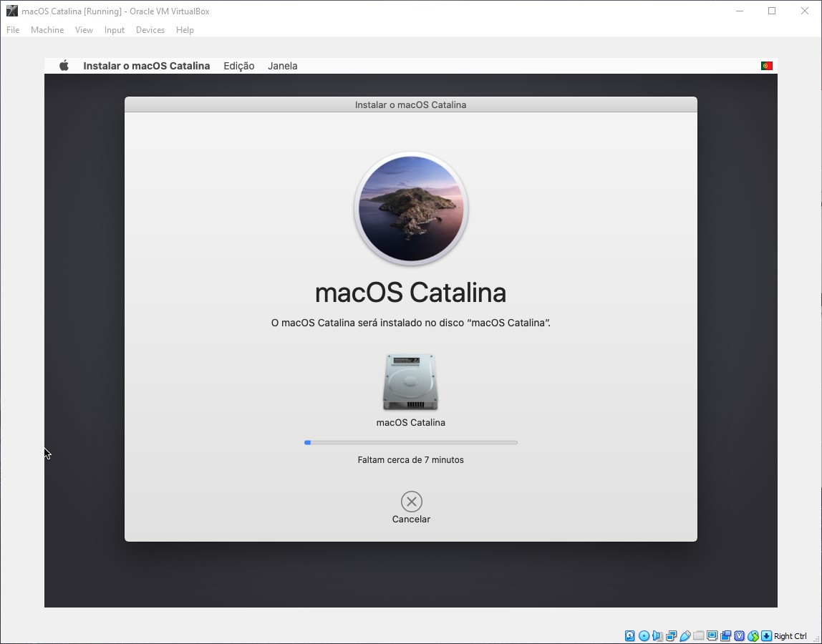Click the VirtualBox window title icon
The image size is (822, 644).
pos(11,11)
